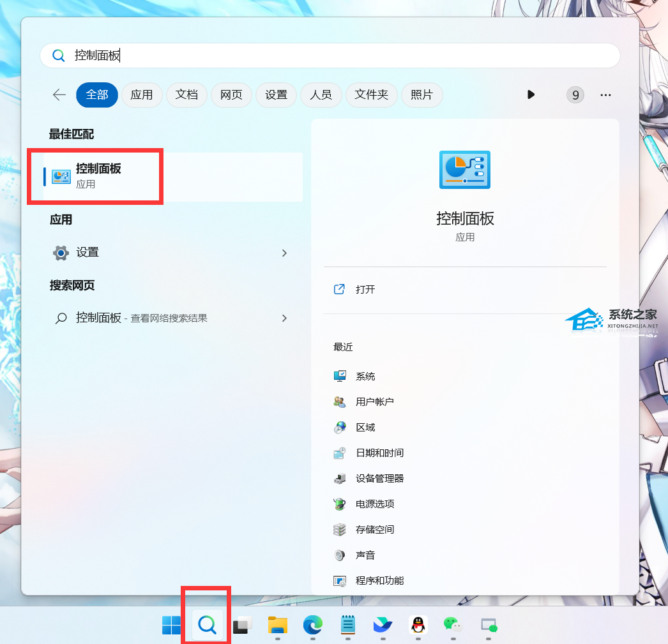The width and height of the screenshot is (668, 644).
Task: Open recent item 电源选项
Action: coord(375,504)
